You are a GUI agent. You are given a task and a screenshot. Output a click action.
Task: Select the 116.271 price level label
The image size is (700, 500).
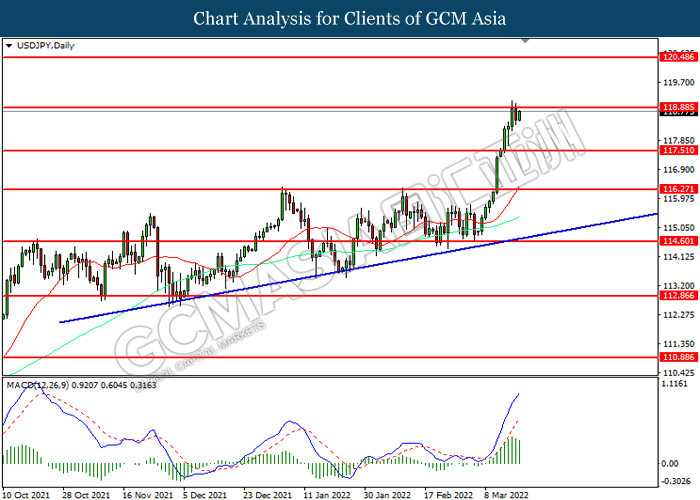tap(678, 189)
